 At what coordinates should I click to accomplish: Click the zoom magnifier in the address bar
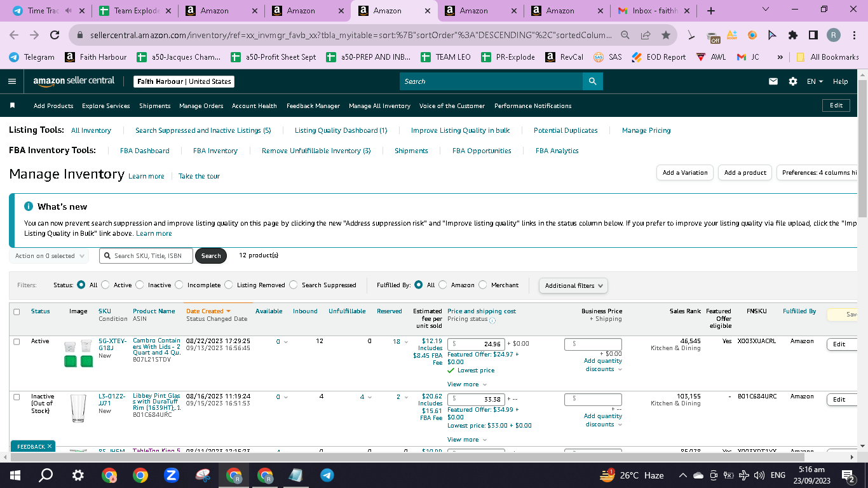coord(625,35)
